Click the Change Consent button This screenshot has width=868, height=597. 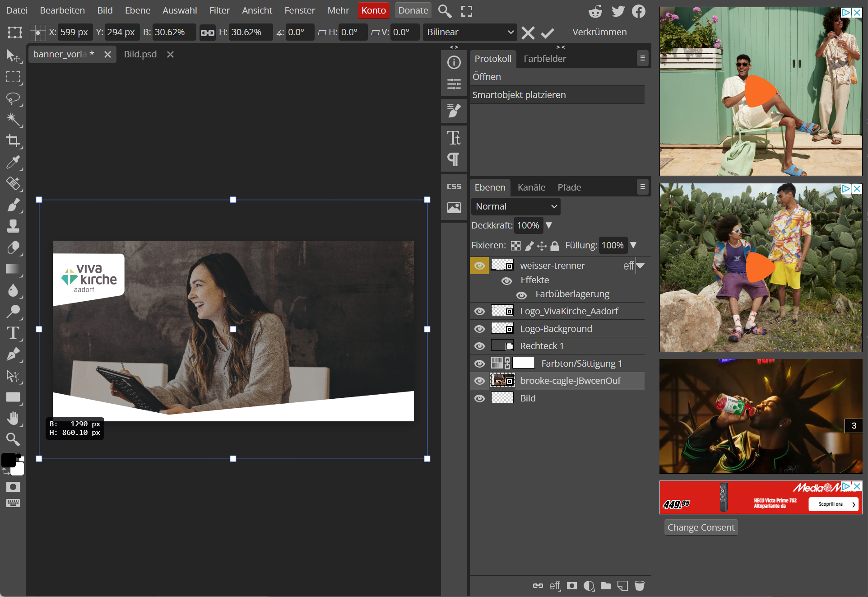click(701, 527)
